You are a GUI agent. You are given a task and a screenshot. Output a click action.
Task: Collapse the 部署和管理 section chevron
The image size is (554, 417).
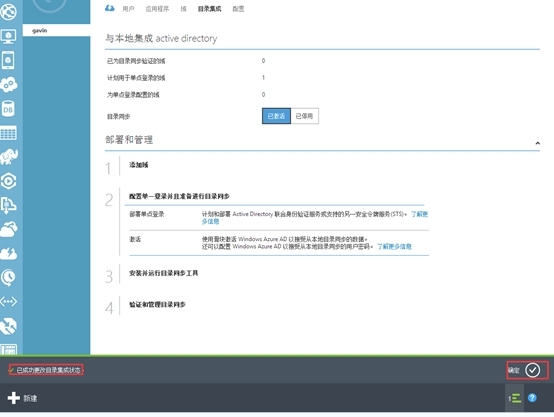537,143
